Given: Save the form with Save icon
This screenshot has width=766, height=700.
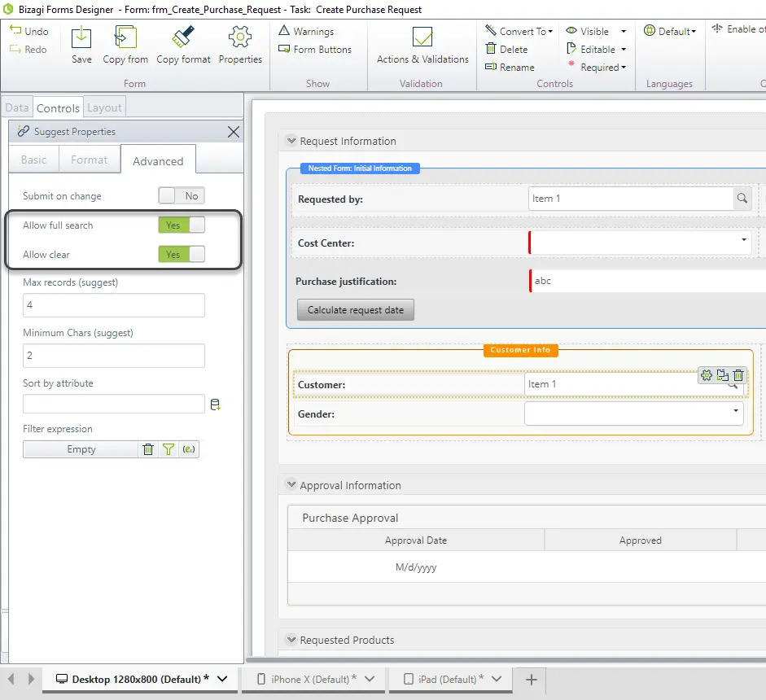Looking at the screenshot, I should click(81, 37).
